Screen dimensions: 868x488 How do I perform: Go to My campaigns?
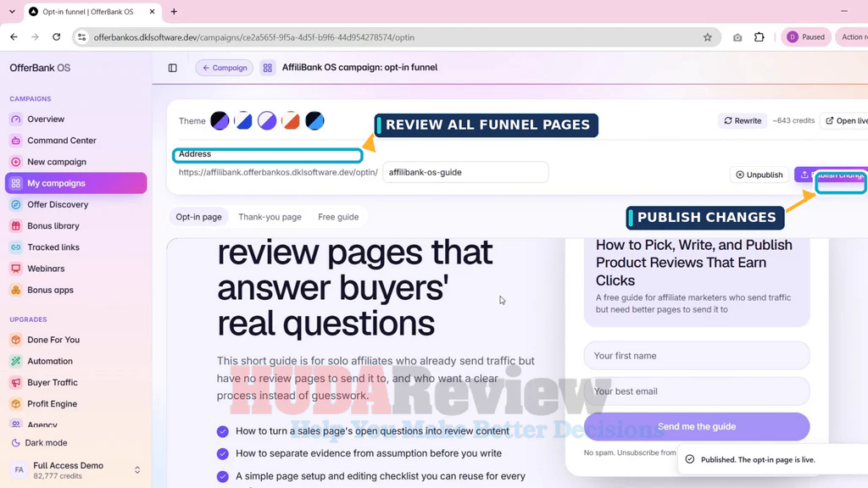pyautogui.click(x=75, y=183)
